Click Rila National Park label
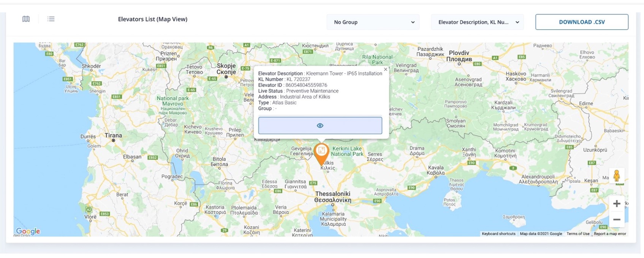The image size is (644, 258). pyautogui.click(x=377, y=60)
